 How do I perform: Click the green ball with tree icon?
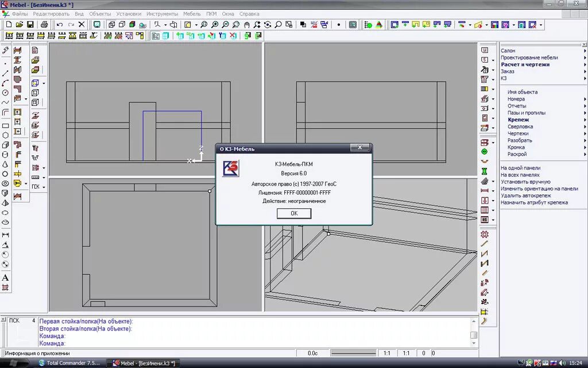coord(368,25)
